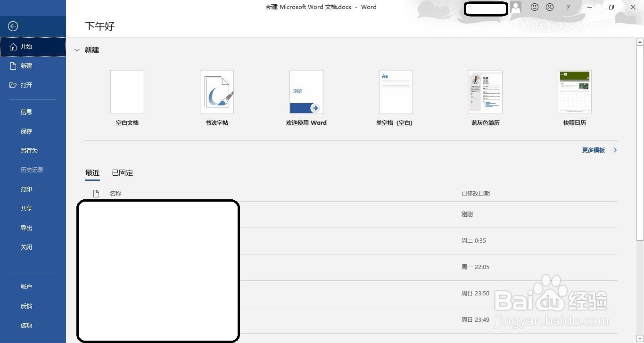
Task: Sort recent files by 名称
Action: (x=115, y=193)
